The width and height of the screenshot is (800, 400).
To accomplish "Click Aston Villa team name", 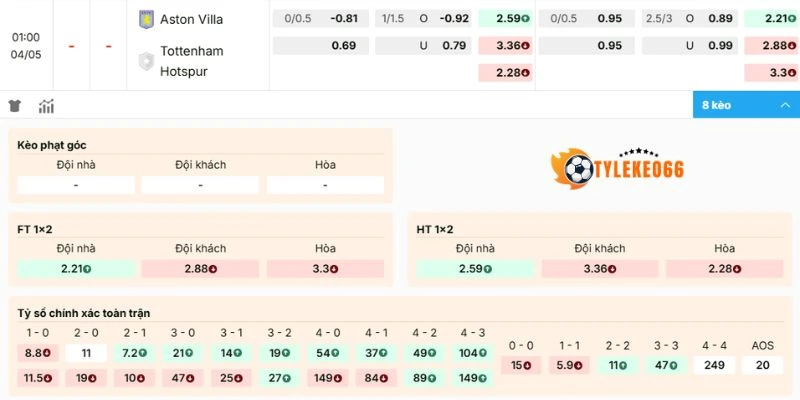I will (x=192, y=19).
